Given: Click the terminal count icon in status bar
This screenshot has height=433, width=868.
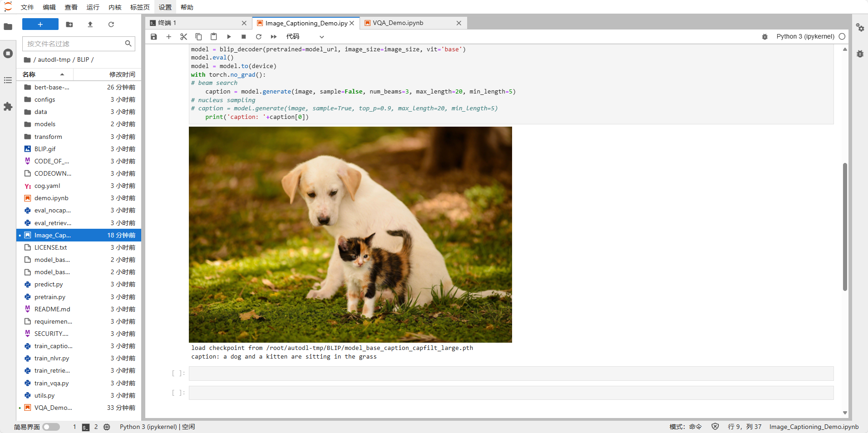Looking at the screenshot, I should click(x=86, y=427).
